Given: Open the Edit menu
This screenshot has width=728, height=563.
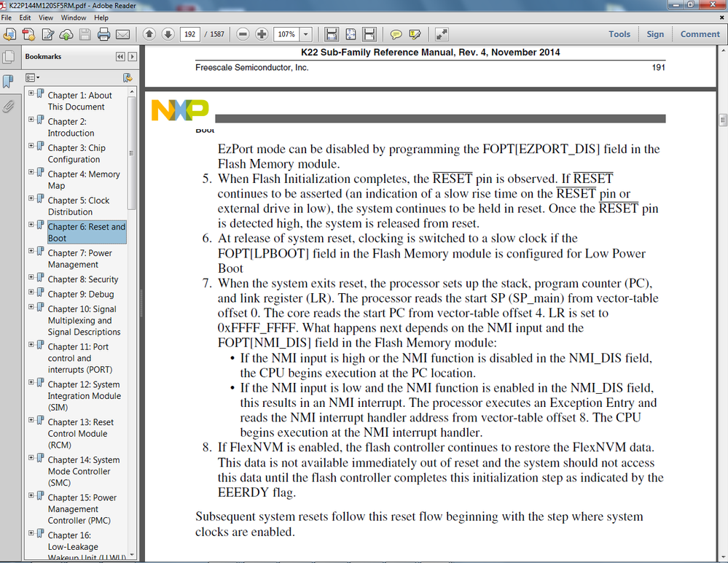Looking at the screenshot, I should [x=25, y=18].
